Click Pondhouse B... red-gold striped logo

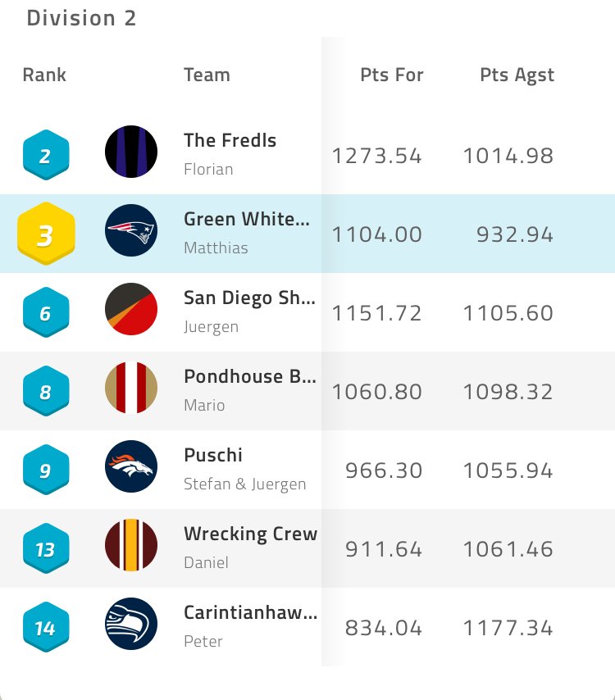(x=131, y=388)
